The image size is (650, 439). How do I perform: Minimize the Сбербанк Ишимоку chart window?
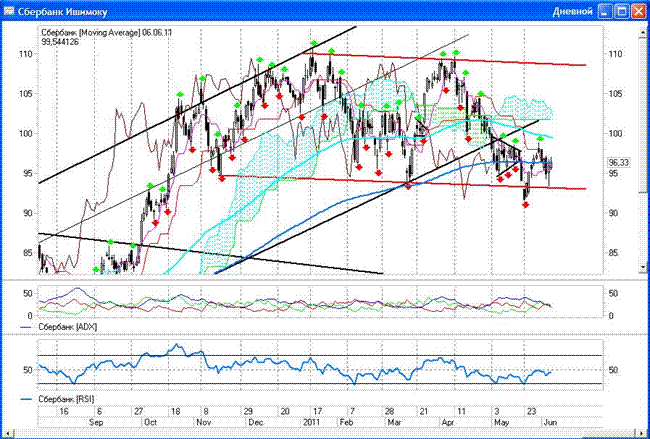coord(605,11)
